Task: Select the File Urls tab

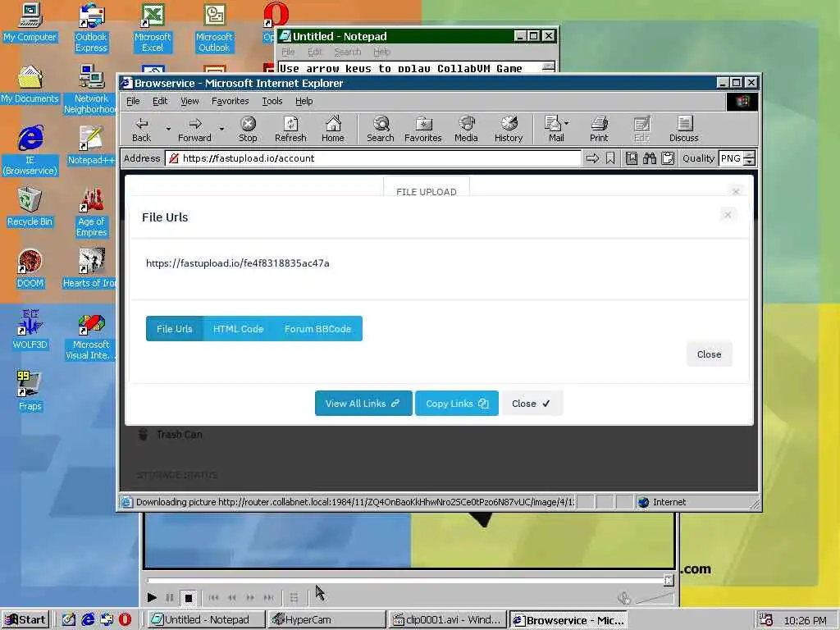Action: click(x=174, y=328)
